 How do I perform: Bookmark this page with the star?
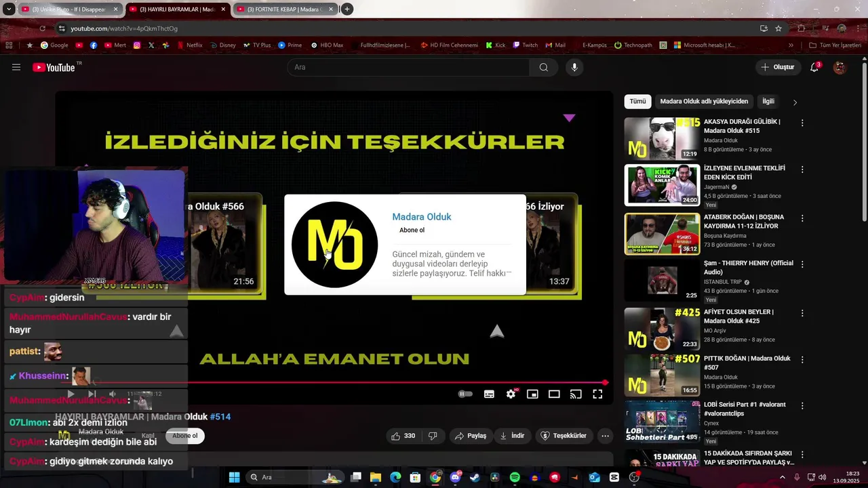tap(778, 28)
